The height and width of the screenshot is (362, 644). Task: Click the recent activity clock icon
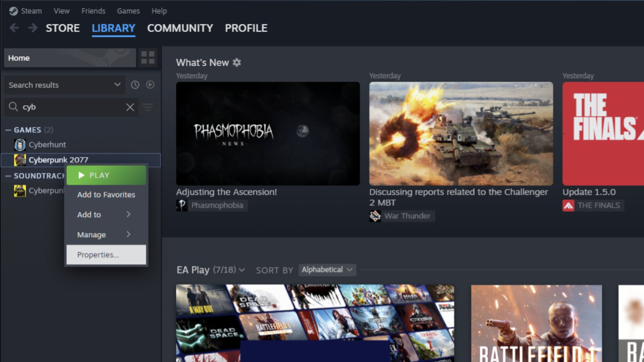coord(135,85)
